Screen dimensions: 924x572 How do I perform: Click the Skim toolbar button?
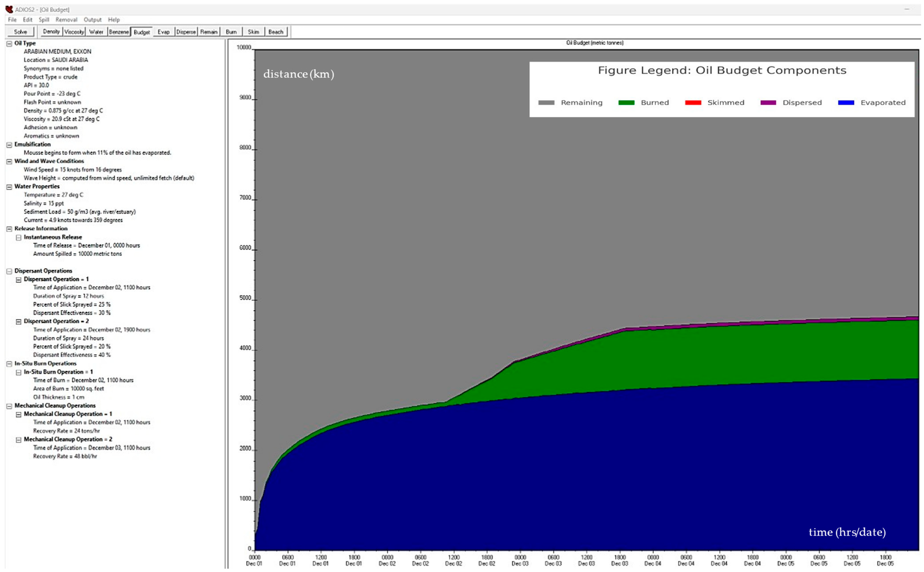pos(253,32)
